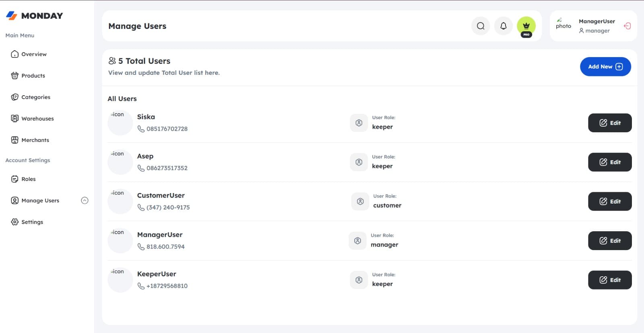Open the Overview menu item
The height and width of the screenshot is (333, 644).
point(29,54)
